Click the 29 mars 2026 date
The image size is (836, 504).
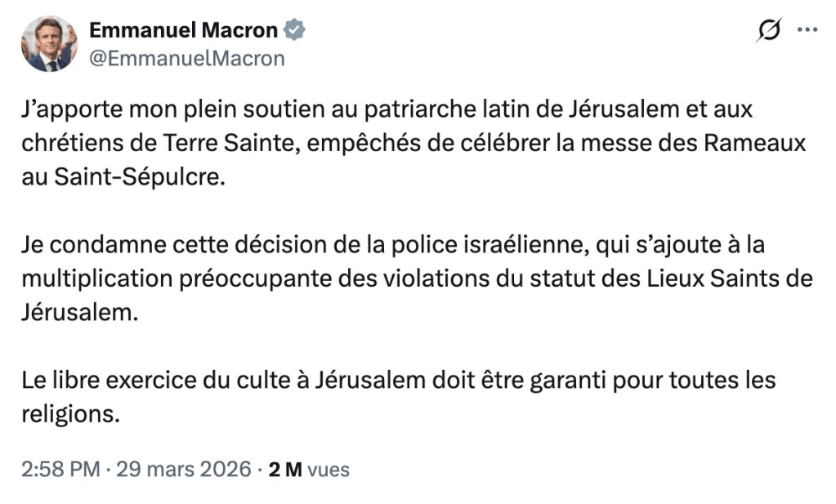pos(183,470)
